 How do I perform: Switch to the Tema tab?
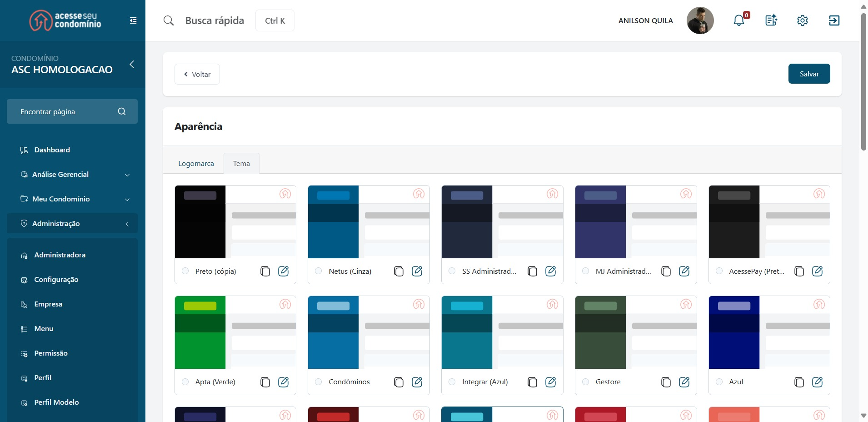pyautogui.click(x=241, y=164)
